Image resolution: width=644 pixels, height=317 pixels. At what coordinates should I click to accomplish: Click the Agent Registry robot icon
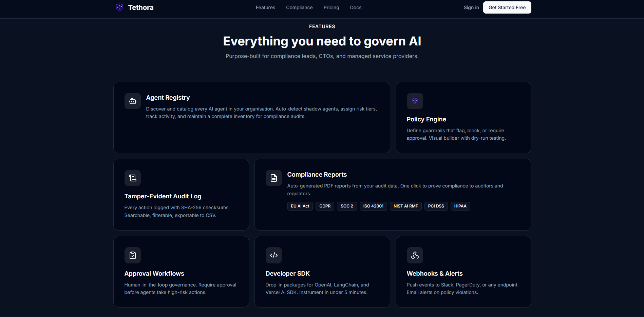tap(132, 101)
